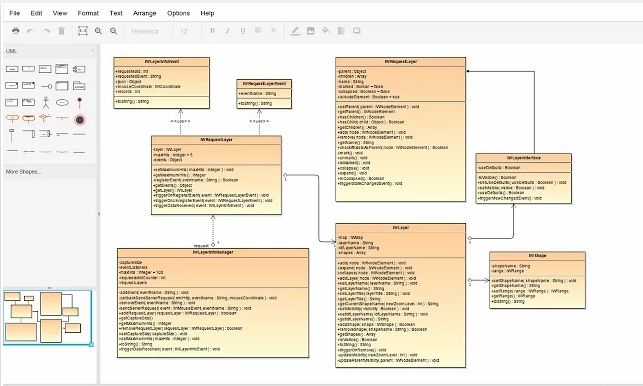Select the IWRequestLayerEvent class title

(264, 84)
